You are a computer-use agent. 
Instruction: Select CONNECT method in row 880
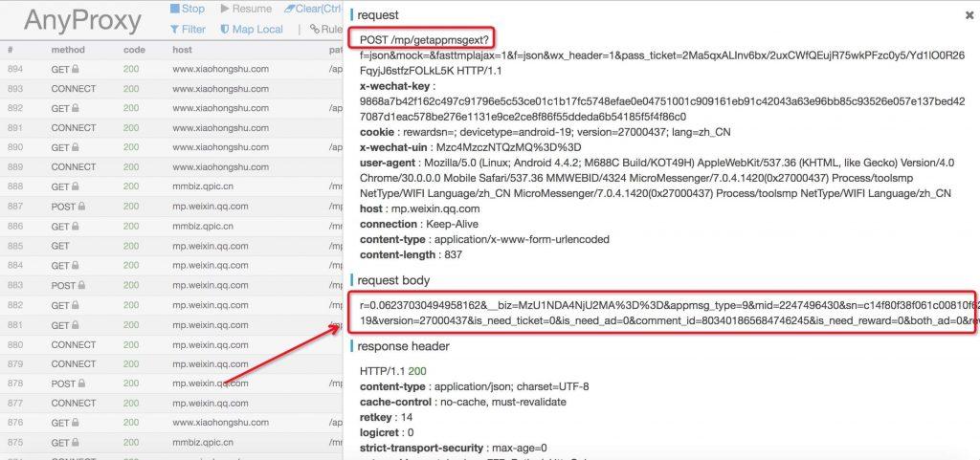click(x=74, y=344)
